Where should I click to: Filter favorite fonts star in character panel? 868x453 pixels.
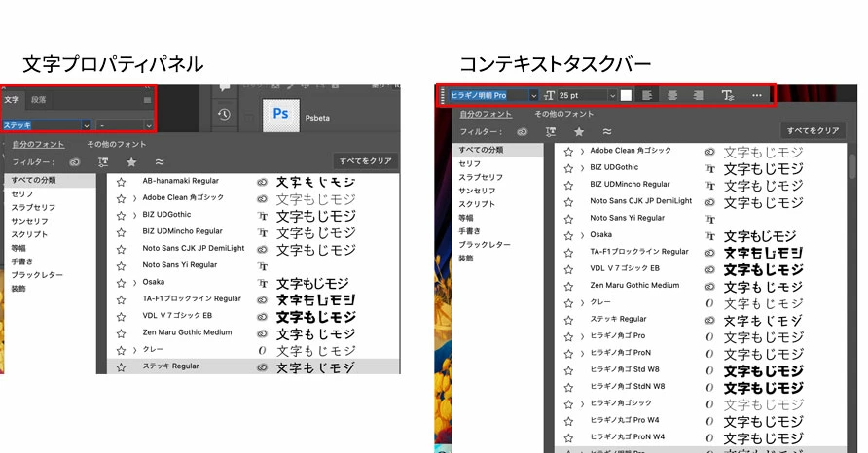click(131, 162)
